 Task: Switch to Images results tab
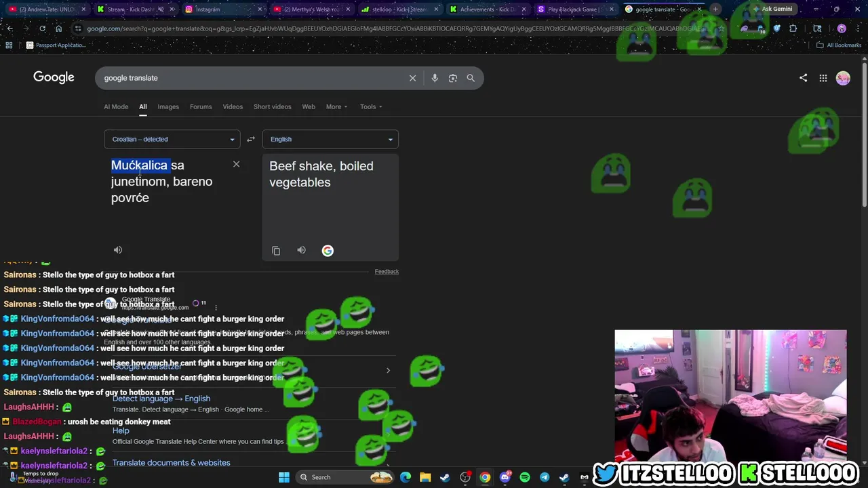tap(168, 106)
